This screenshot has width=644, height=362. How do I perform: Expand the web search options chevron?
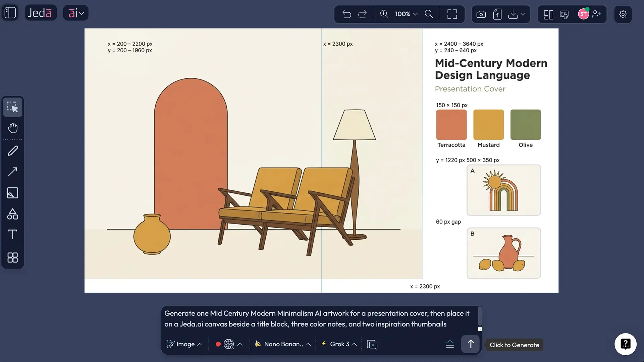240,344
